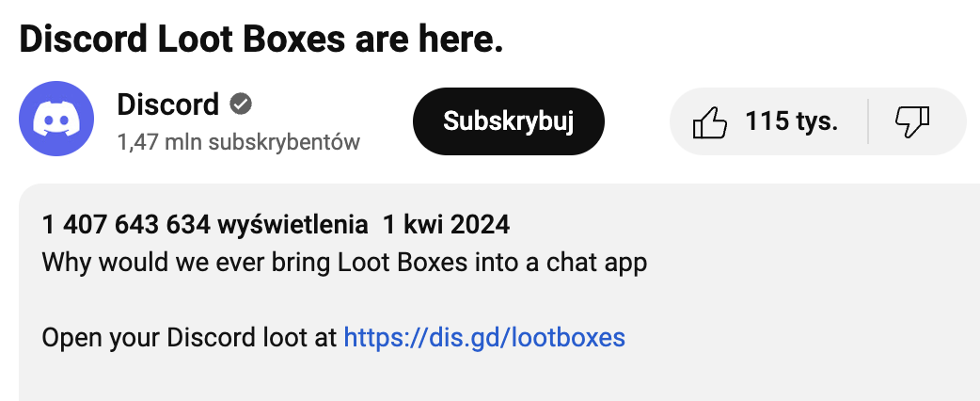Click the Open your Discord loot at text

pyautogui.click(x=190, y=338)
